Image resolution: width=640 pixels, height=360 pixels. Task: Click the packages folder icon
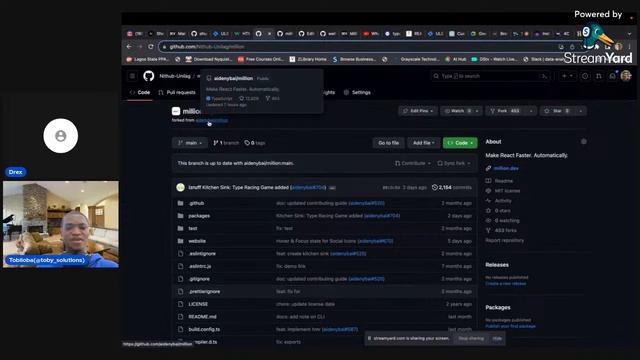coord(180,216)
